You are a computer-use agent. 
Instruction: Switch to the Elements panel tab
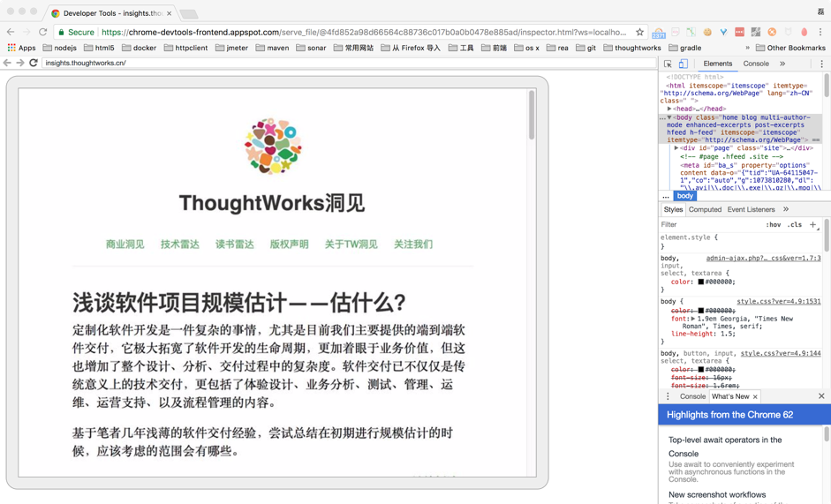(x=718, y=64)
